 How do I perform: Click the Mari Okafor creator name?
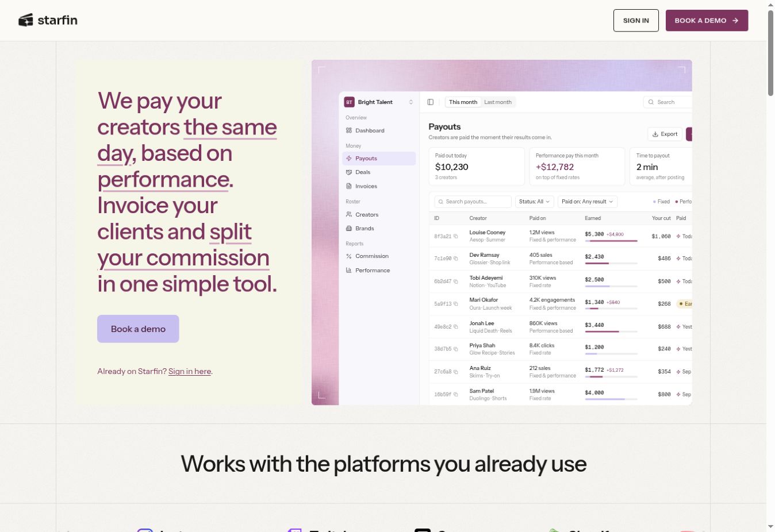coord(484,300)
